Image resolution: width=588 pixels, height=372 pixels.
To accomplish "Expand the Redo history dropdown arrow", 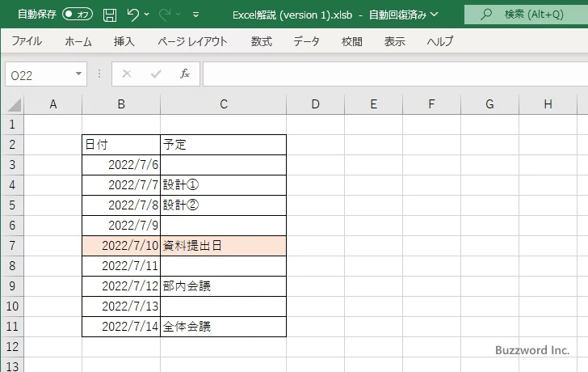I will [178, 15].
